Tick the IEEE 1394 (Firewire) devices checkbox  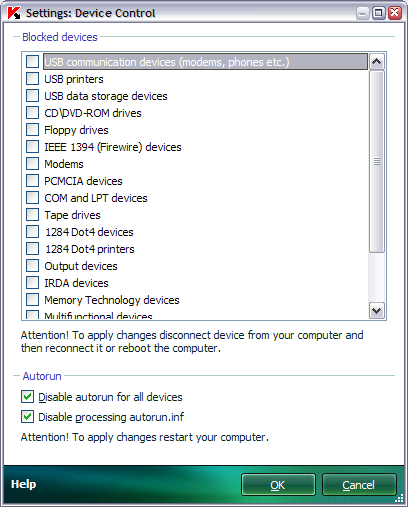coord(32,147)
